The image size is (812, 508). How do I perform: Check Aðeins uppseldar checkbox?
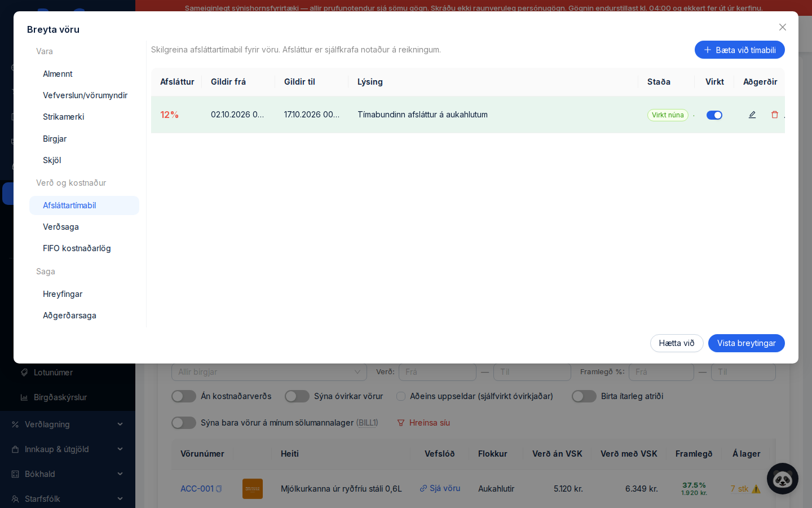click(x=401, y=396)
